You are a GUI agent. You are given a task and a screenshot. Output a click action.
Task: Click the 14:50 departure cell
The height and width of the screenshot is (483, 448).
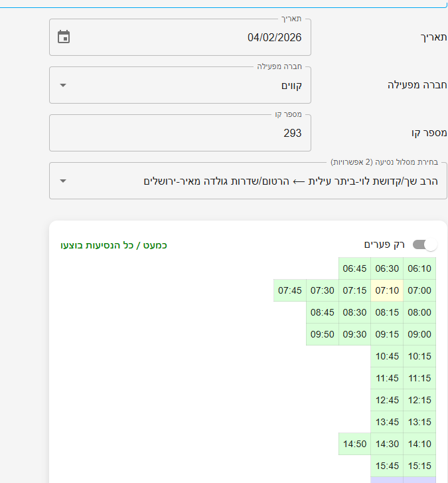pyautogui.click(x=354, y=444)
